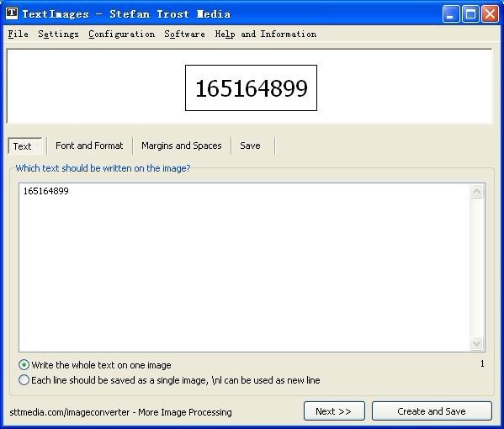Open the Settings menu

click(x=58, y=34)
